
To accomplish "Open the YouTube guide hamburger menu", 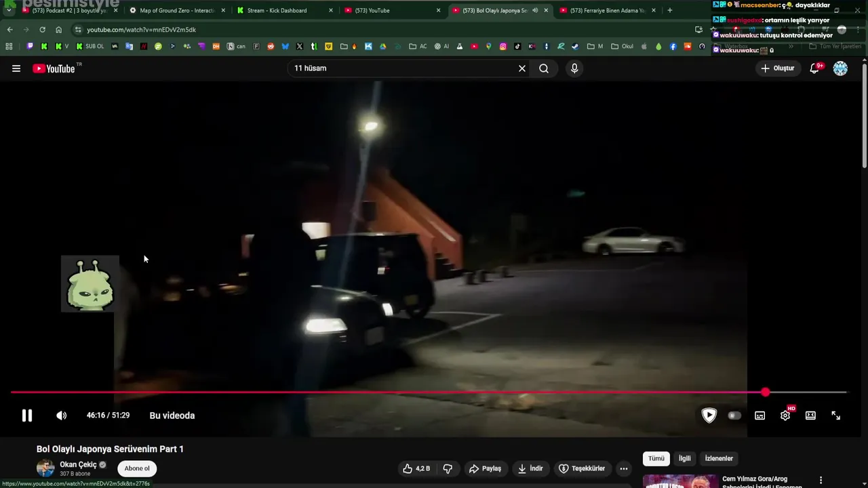I will click(16, 68).
